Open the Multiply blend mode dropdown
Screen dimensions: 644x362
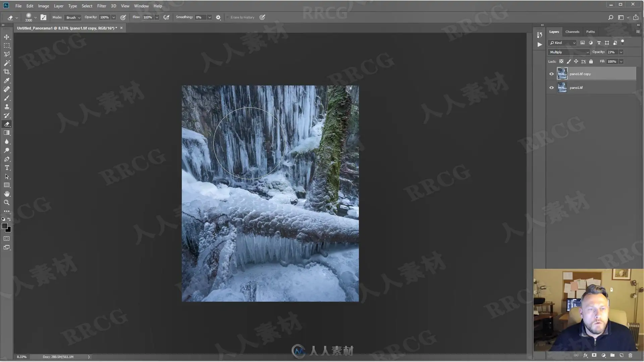point(569,52)
